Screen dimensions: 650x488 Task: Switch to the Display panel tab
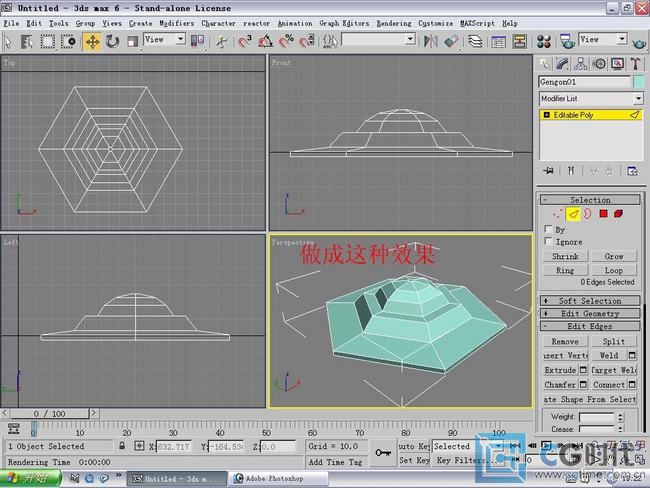617,64
